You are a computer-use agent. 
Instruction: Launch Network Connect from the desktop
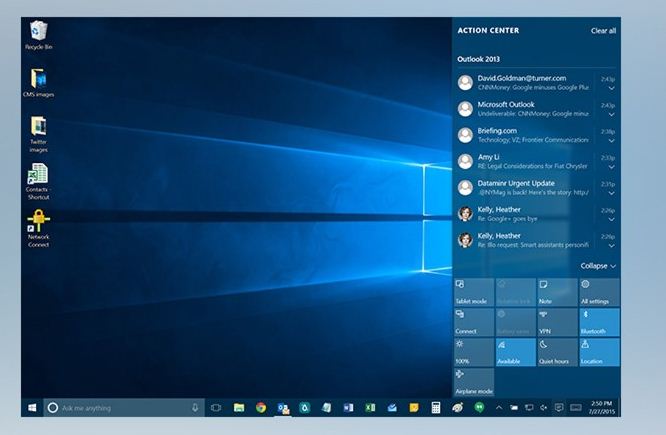[x=38, y=229]
